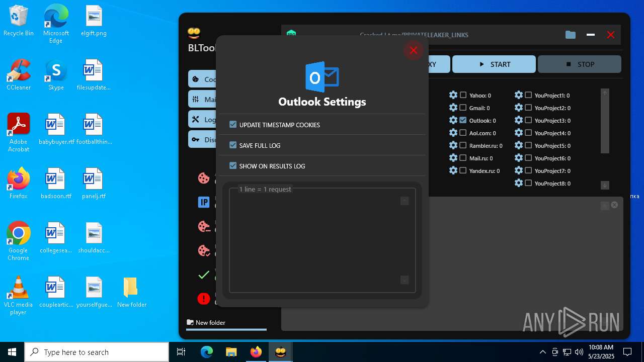
Task: Click scroll-down arrow in requests text area
Action: [x=405, y=280]
